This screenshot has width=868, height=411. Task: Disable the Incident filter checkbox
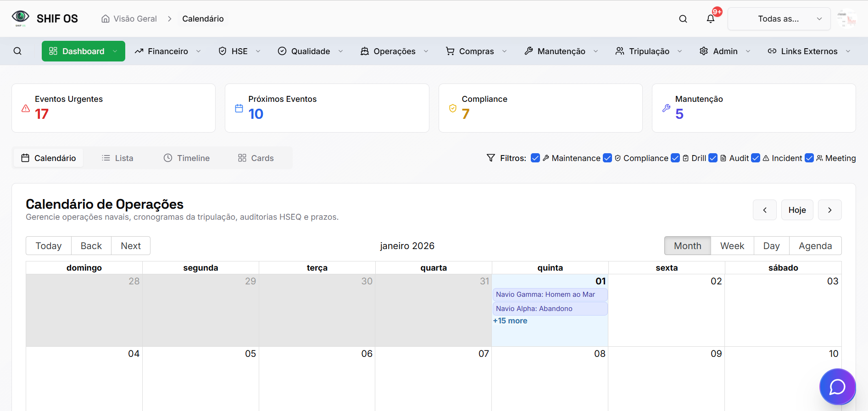coord(755,158)
